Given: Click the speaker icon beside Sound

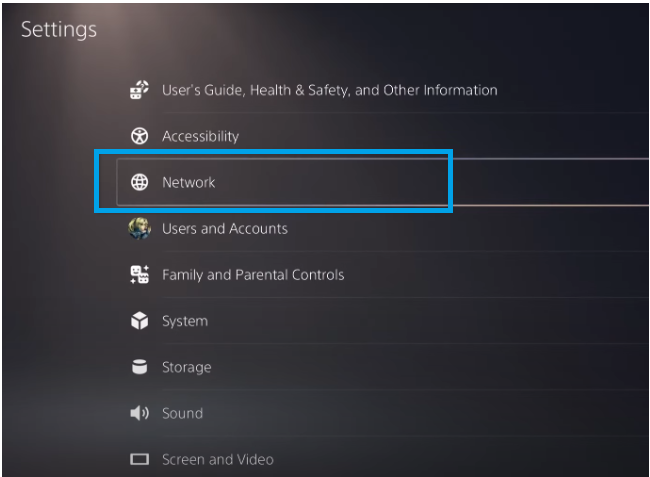Looking at the screenshot, I should coord(140,413).
